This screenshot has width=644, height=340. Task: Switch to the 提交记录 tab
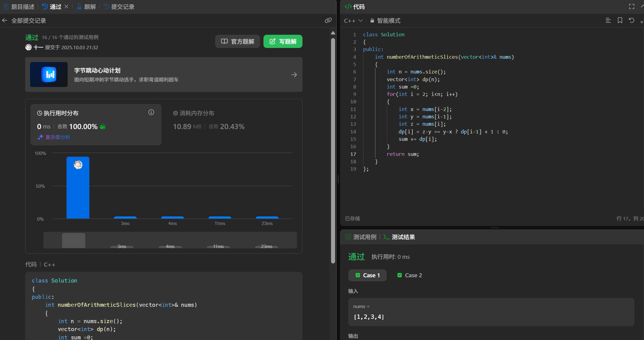[x=119, y=7]
